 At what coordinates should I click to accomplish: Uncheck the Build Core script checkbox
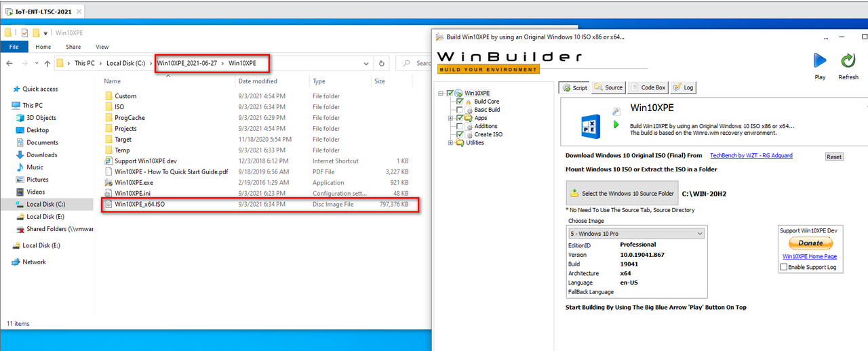click(460, 101)
